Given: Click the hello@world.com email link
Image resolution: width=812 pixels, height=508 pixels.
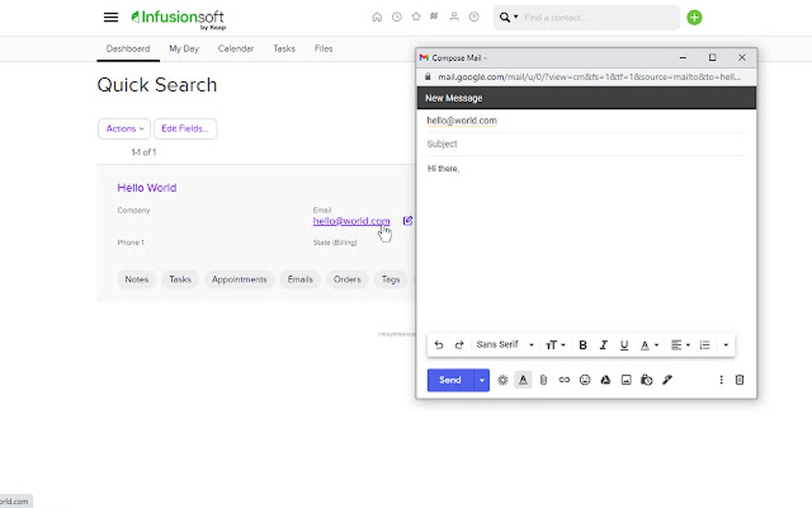Looking at the screenshot, I should (x=350, y=221).
